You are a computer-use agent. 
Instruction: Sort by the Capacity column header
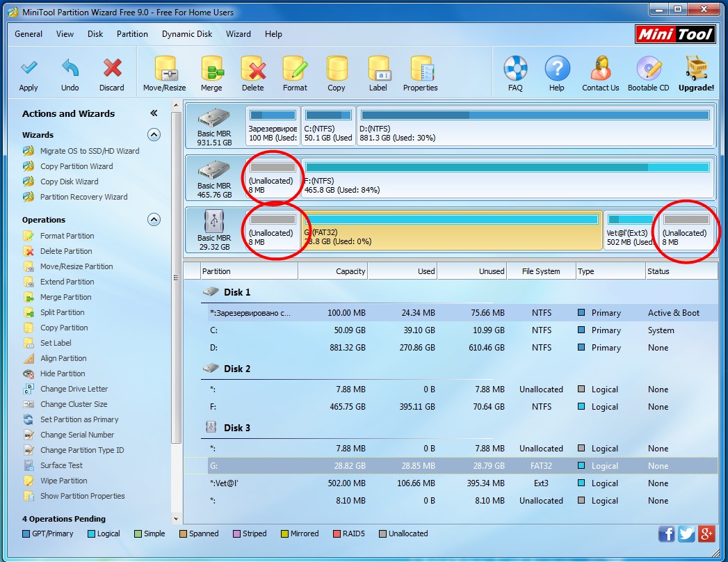(333, 271)
